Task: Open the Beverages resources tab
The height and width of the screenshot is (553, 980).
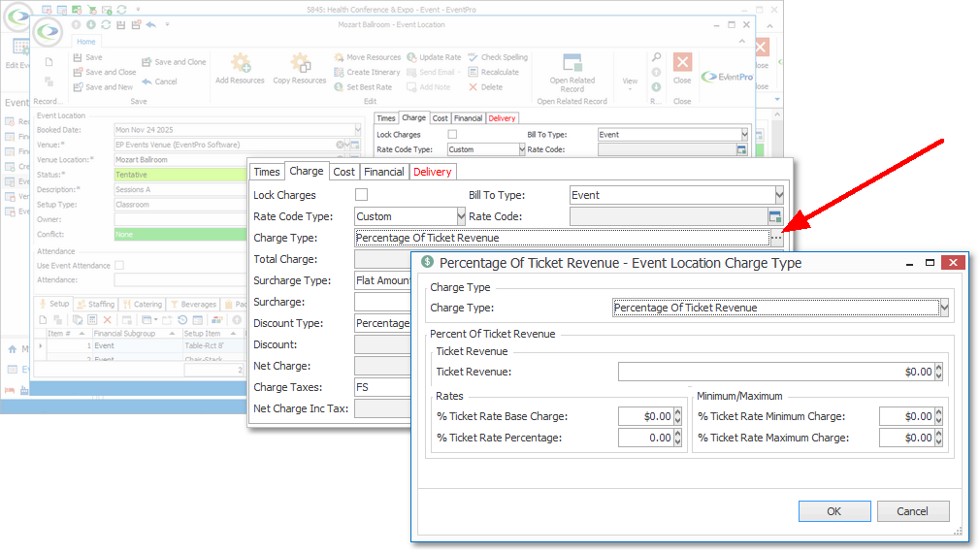Action: point(194,305)
